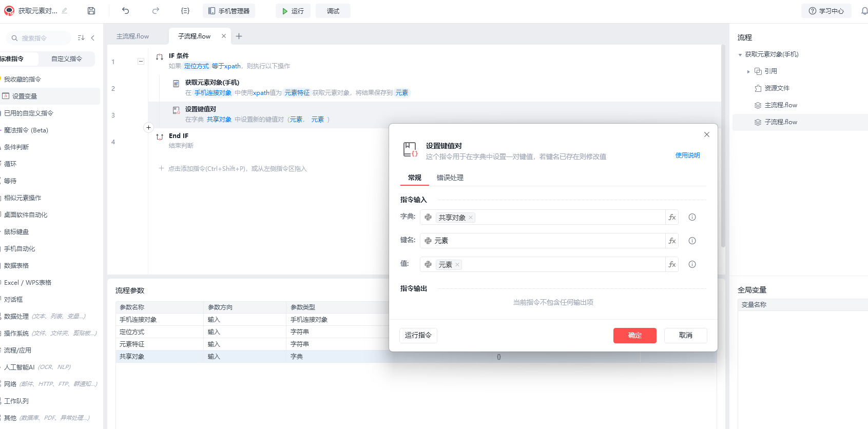Screen dimensions: 868x429
Task: Click notification bell icon at top right
Action: (864, 11)
